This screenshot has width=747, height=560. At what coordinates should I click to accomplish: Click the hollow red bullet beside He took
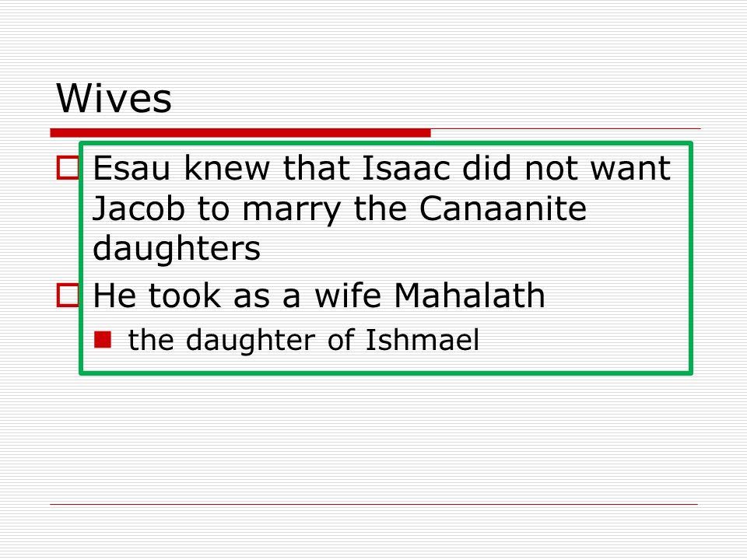[x=68, y=296]
